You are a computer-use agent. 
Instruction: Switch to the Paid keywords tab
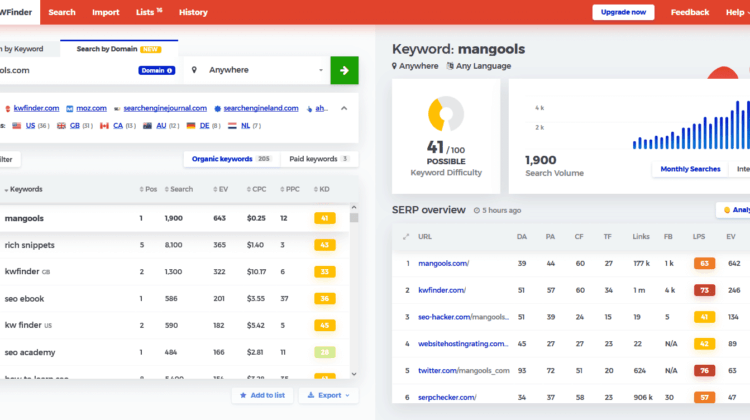[x=319, y=159]
